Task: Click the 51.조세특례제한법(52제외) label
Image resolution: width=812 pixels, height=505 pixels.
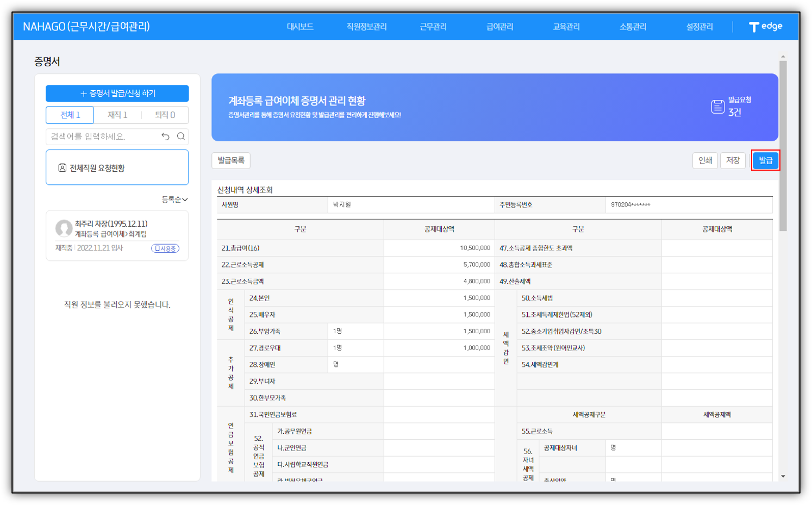Action: [x=557, y=315]
